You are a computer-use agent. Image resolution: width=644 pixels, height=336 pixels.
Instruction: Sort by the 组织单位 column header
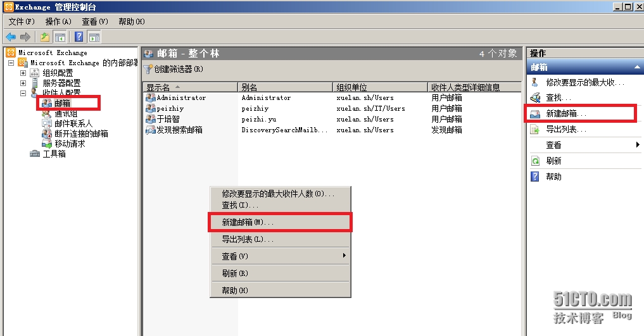click(380, 87)
